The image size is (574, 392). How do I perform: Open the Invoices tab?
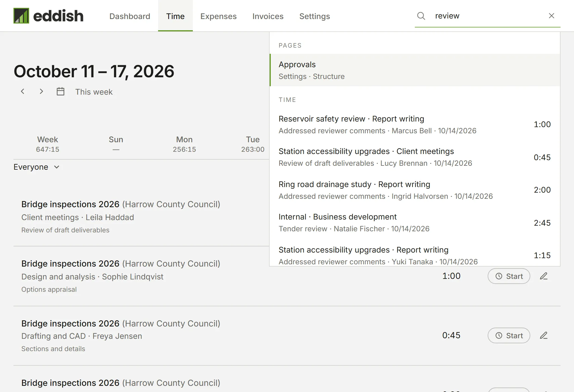tap(268, 16)
